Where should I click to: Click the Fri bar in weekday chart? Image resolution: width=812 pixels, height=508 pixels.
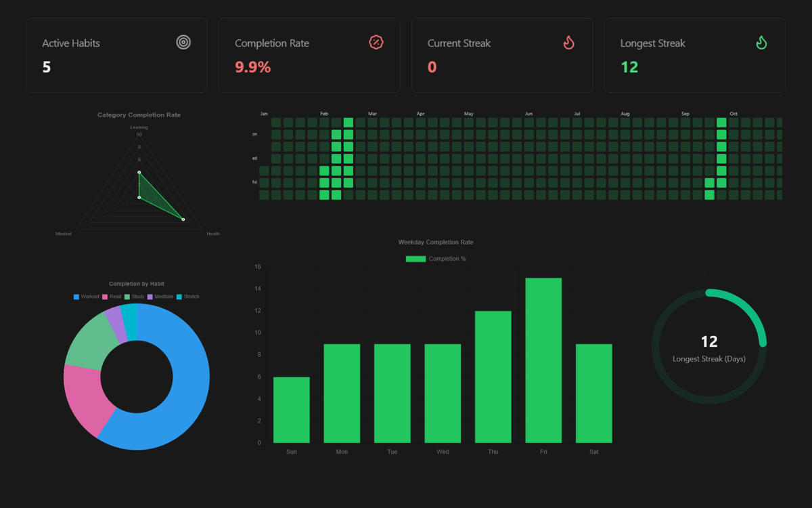click(543, 360)
